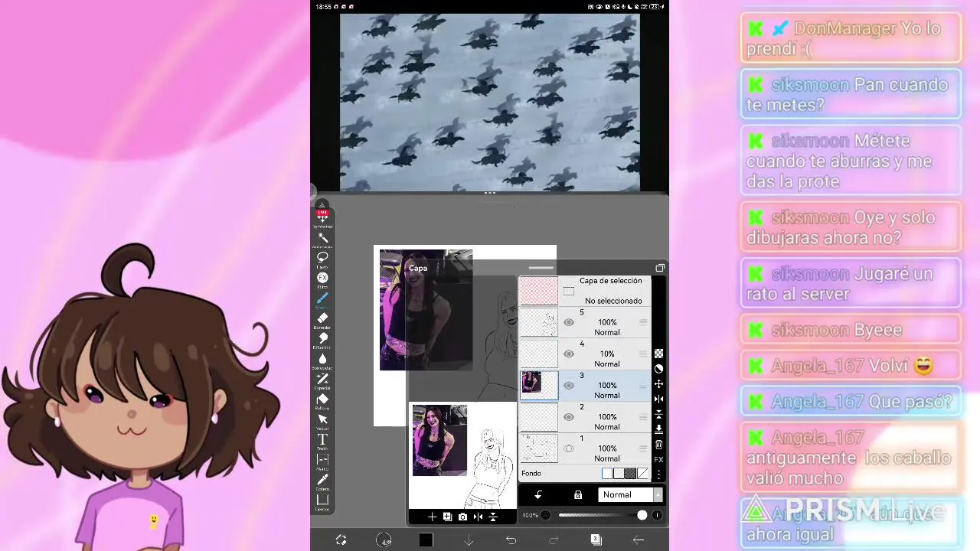Tap layer panel top drag handle bar

point(541,268)
